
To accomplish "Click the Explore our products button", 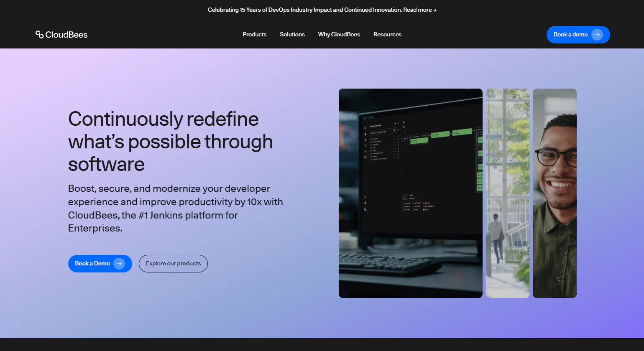I will [x=173, y=264].
